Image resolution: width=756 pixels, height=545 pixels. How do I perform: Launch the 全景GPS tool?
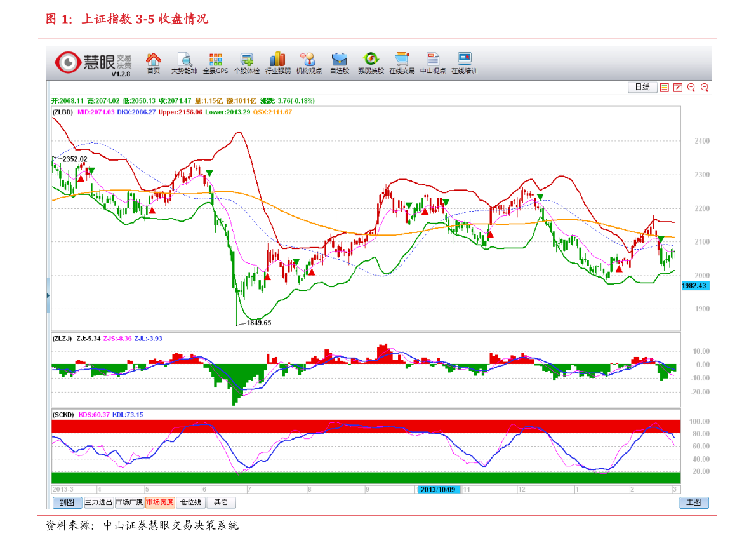215,63
